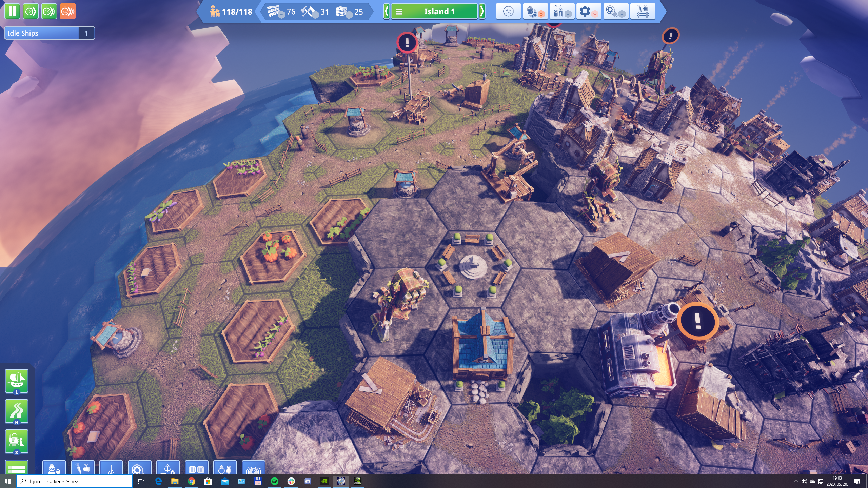868x488 pixels.
Task: Select the bulldozer demolish tool (X)
Action: pyautogui.click(x=17, y=442)
